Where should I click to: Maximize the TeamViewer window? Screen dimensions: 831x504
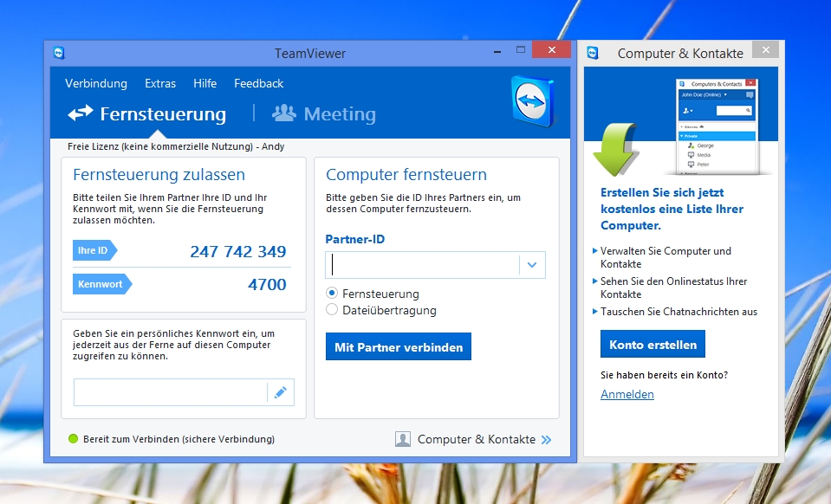pyautogui.click(x=521, y=49)
